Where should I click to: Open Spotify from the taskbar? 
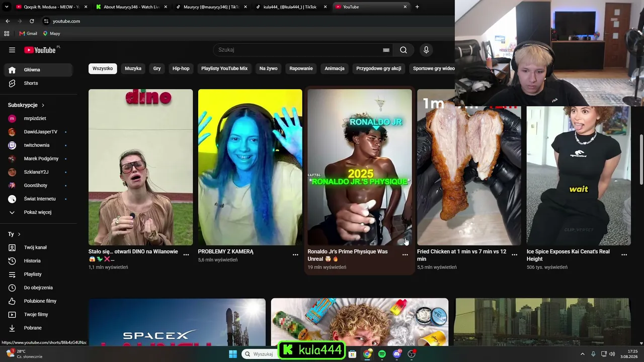(382, 354)
